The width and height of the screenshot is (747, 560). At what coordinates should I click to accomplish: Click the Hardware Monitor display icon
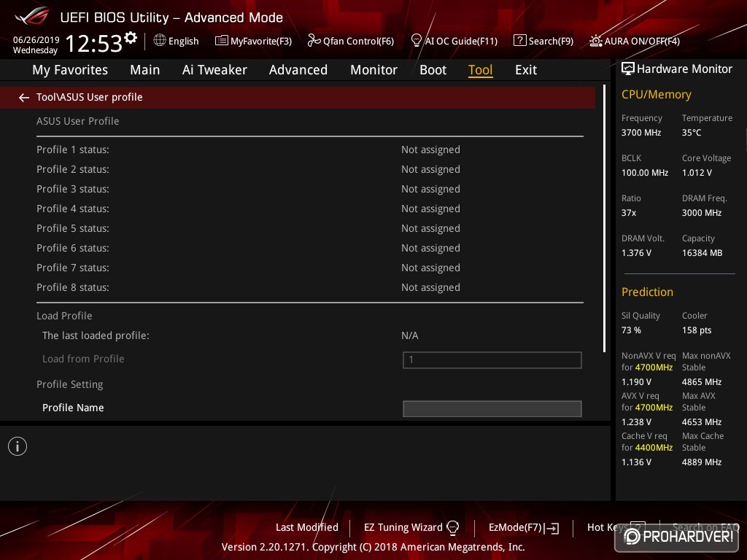tap(628, 69)
